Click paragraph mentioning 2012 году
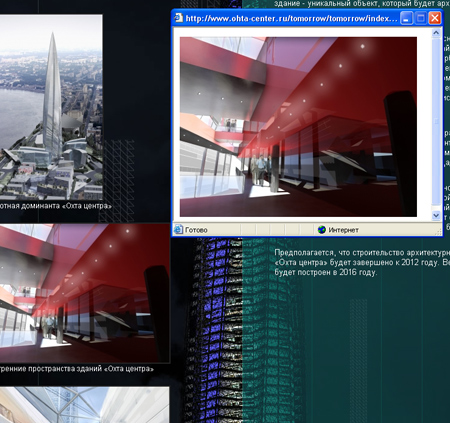The image size is (450, 423). (x=362, y=262)
